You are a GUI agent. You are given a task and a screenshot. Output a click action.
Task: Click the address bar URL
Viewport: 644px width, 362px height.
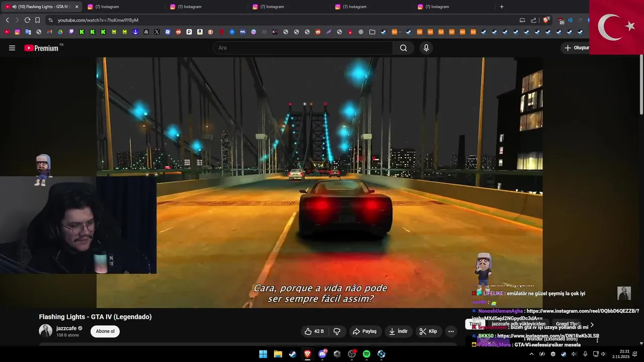coord(98,20)
